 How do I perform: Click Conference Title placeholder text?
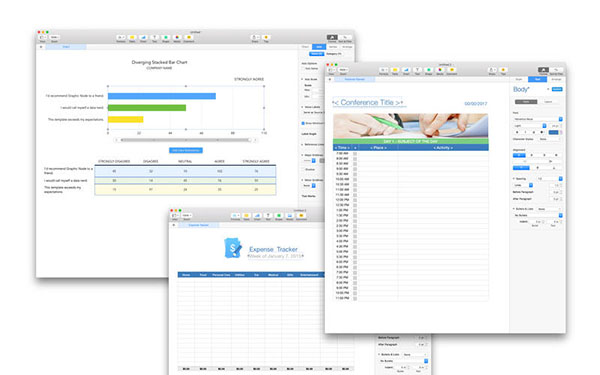[x=368, y=102]
